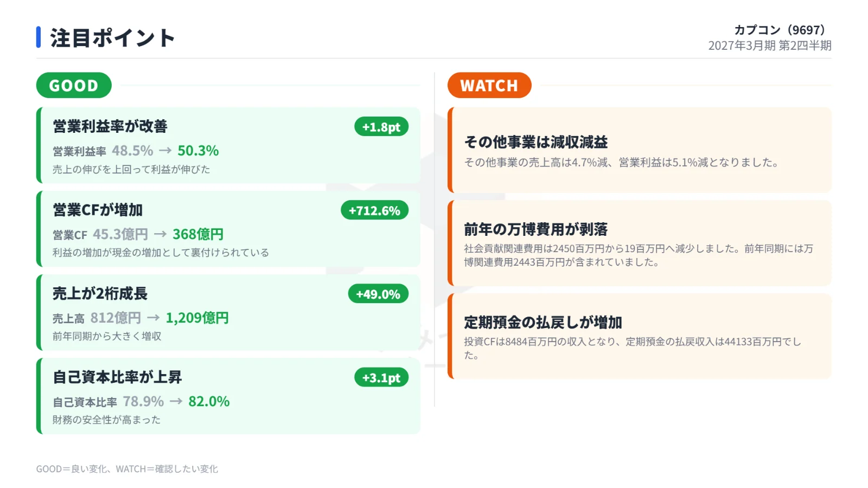Click the heading 営業CFが増加
The height and width of the screenshot is (488, 868).
pos(98,210)
